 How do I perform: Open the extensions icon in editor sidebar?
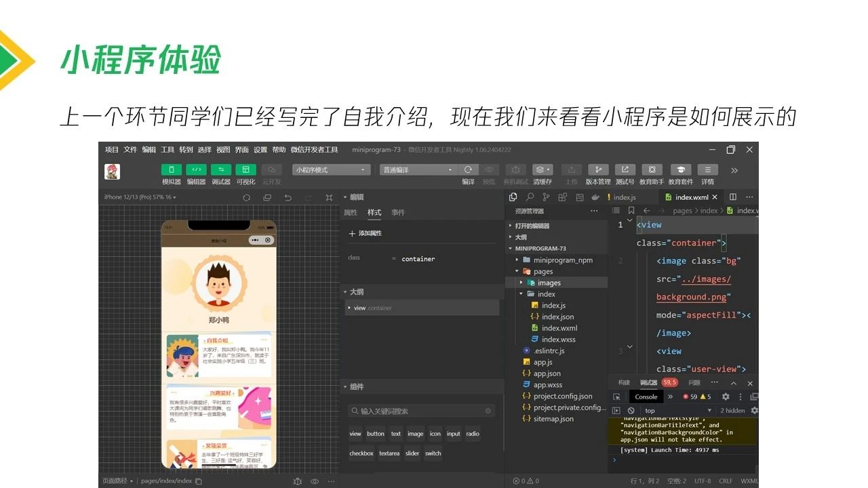coord(563,197)
